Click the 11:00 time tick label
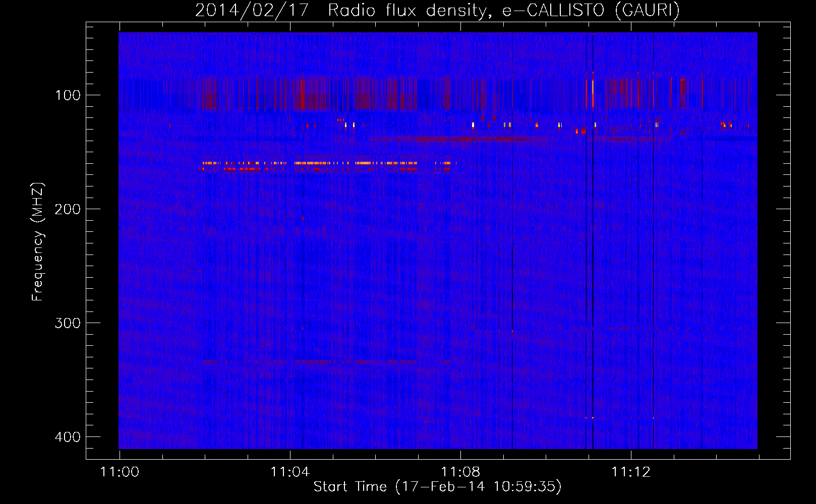 (x=120, y=472)
